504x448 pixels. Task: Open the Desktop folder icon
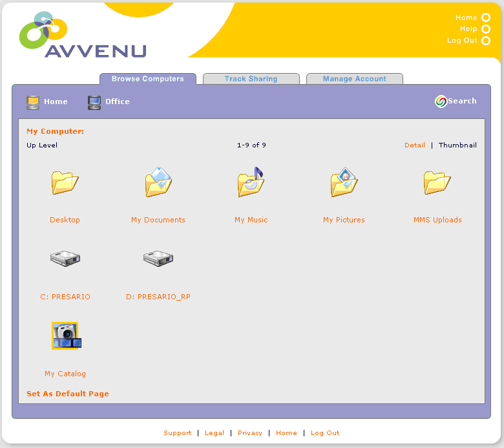click(65, 183)
